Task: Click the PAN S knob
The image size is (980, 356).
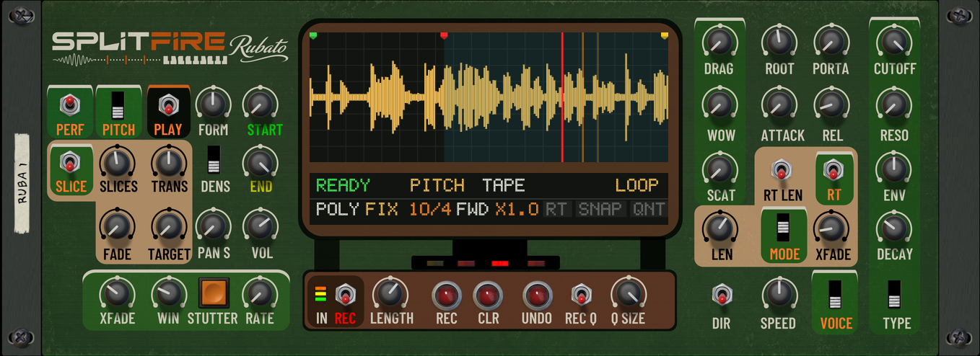Action: (x=213, y=226)
